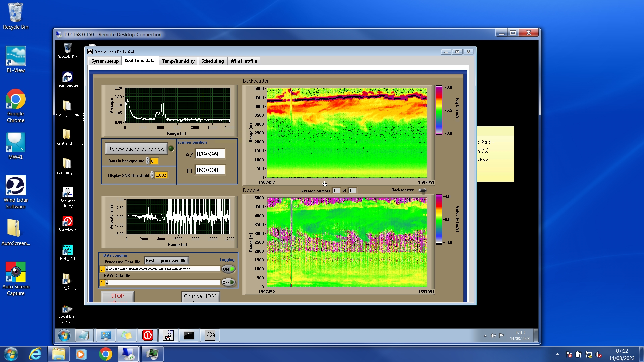Adjust the Rays in background stepper

point(147,161)
